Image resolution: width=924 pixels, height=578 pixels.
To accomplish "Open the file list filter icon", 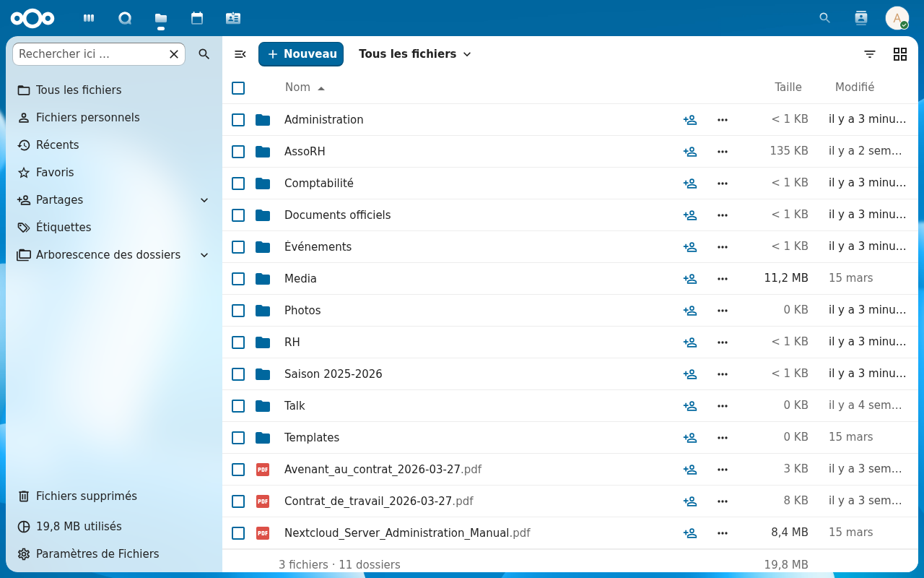I will click(x=870, y=54).
